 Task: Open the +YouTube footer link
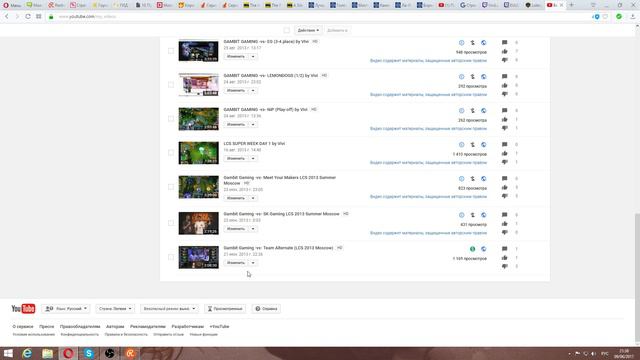[x=219, y=327]
